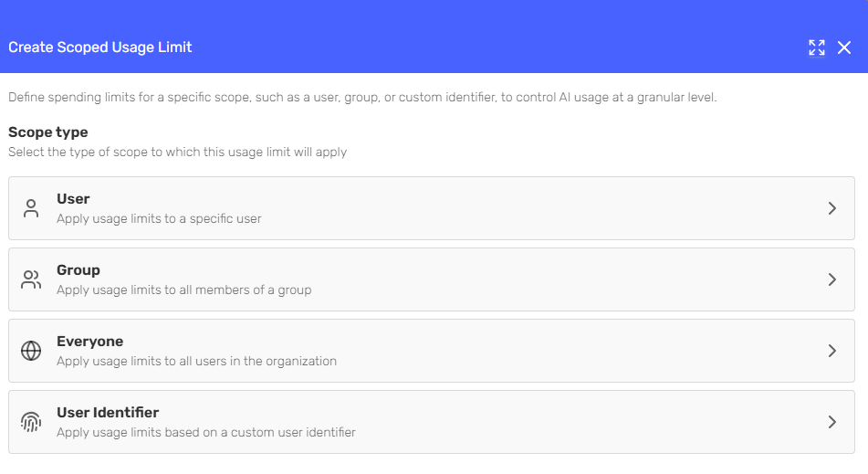Choose the Everyone scope type label

point(89,342)
